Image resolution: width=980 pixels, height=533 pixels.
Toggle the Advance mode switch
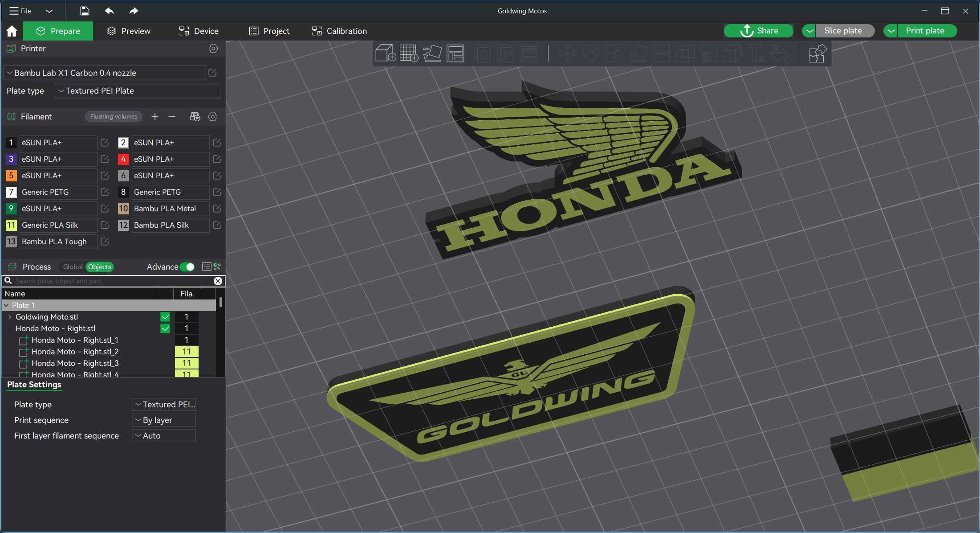click(x=187, y=267)
